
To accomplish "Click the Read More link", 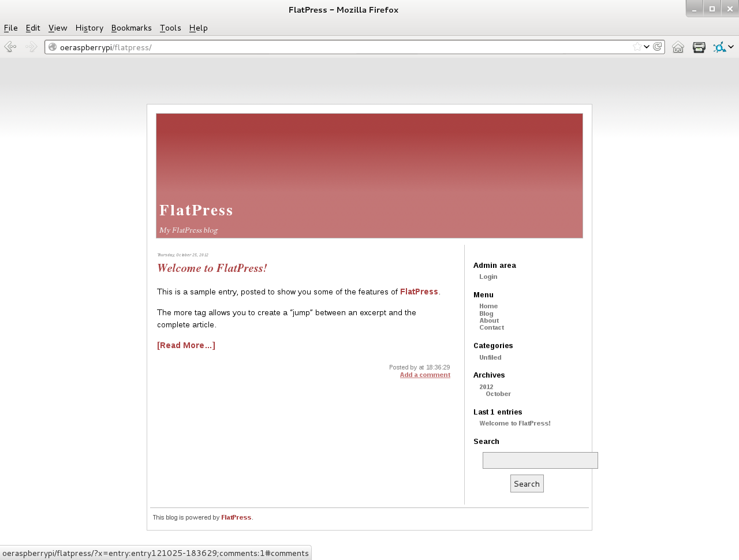I will [x=186, y=345].
